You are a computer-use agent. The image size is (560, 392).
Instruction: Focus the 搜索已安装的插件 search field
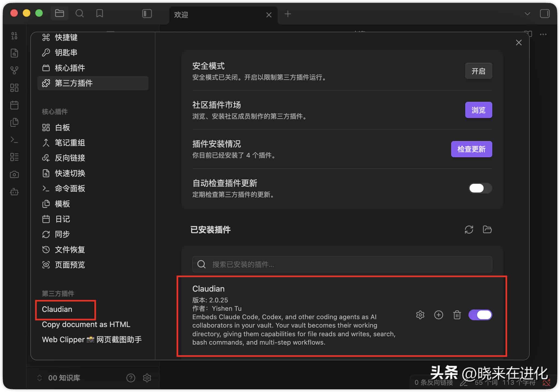coord(342,264)
